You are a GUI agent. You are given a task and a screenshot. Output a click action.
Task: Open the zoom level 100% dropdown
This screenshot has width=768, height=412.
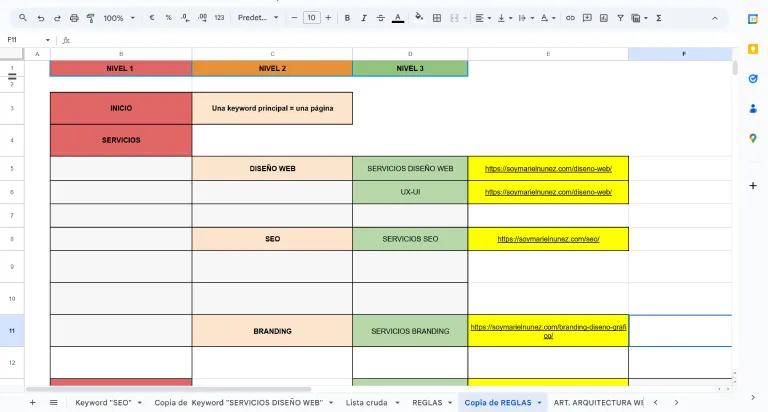click(119, 18)
